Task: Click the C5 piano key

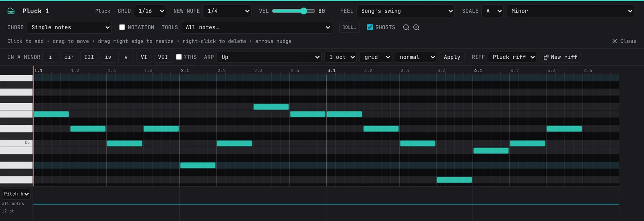Action: pos(16,143)
